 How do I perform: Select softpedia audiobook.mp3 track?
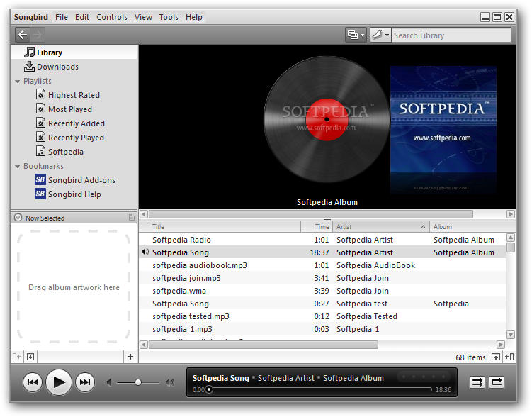click(322, 265)
